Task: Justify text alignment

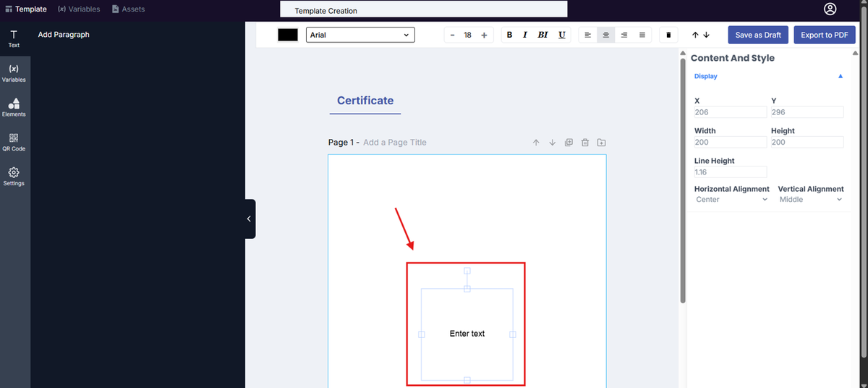Action: 642,35
